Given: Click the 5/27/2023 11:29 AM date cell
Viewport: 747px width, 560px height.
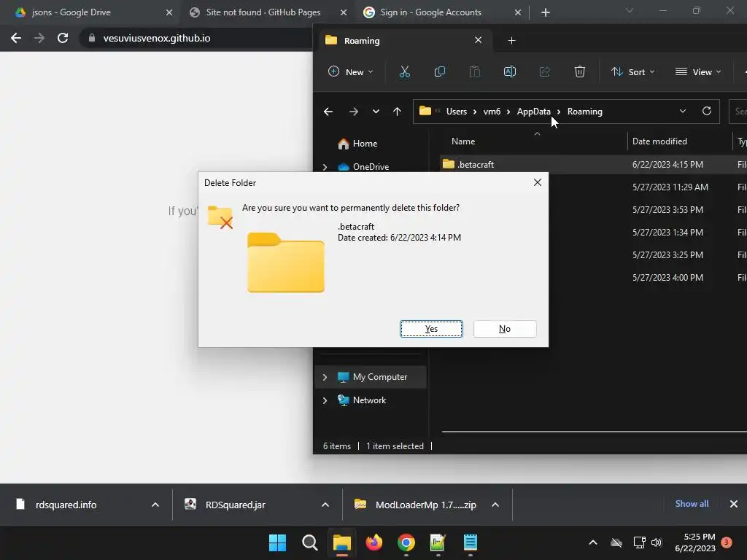Looking at the screenshot, I should (670, 187).
